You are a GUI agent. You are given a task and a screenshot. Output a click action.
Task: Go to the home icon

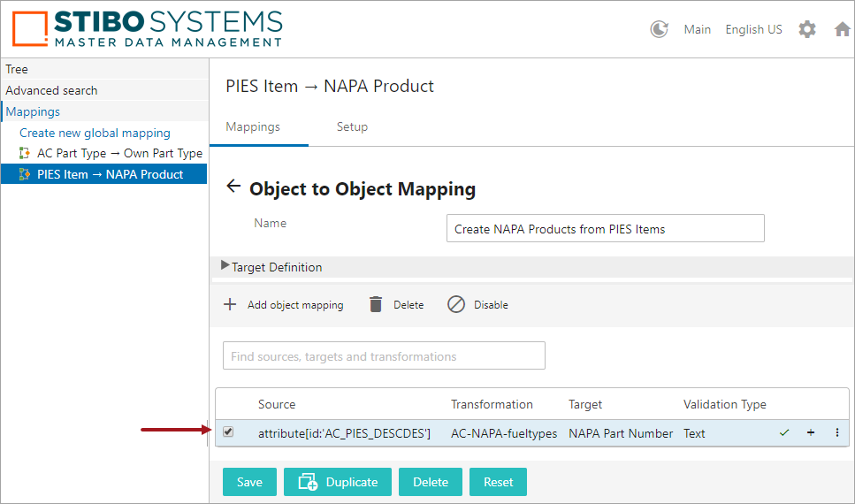click(x=843, y=29)
